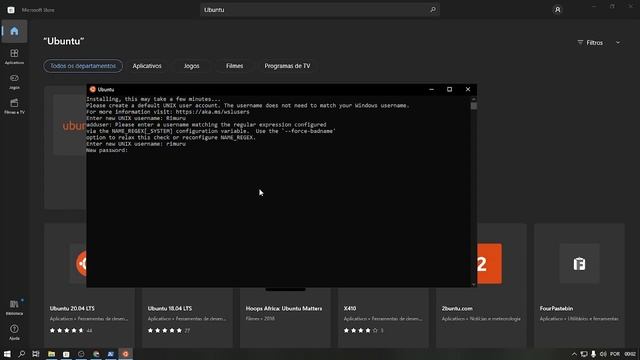The image size is (640, 360).
Task: Open File Explorer from the taskbar
Action: (51, 354)
